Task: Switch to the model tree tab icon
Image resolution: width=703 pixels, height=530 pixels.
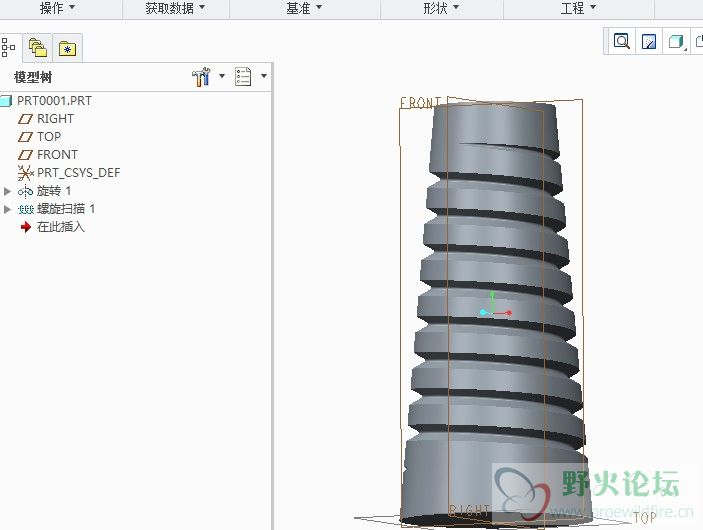Action: (x=8, y=48)
